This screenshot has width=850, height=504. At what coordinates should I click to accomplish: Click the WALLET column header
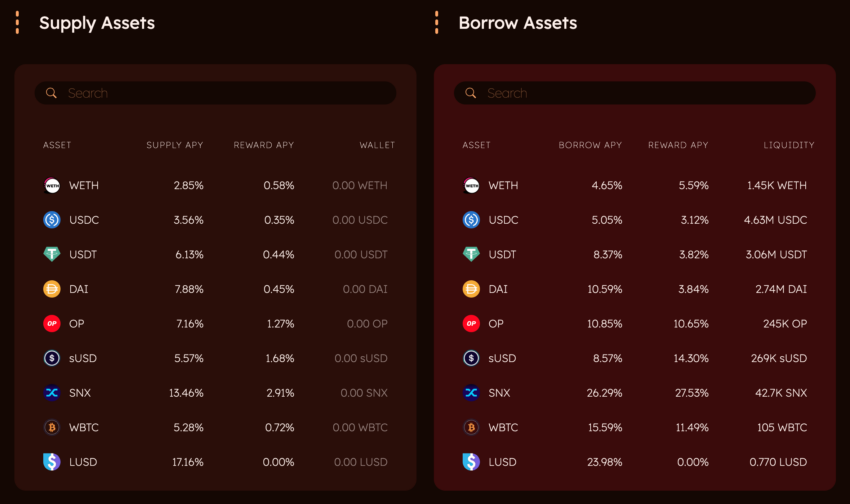(x=377, y=145)
